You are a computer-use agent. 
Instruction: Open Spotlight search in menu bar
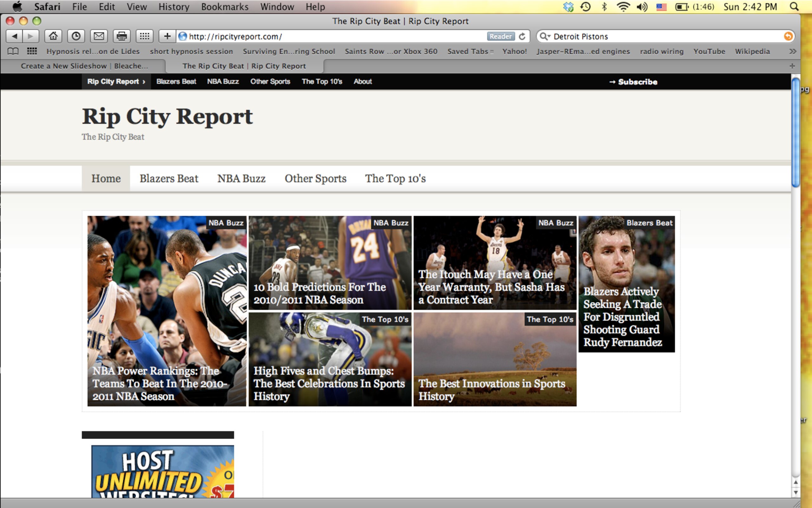794,7
